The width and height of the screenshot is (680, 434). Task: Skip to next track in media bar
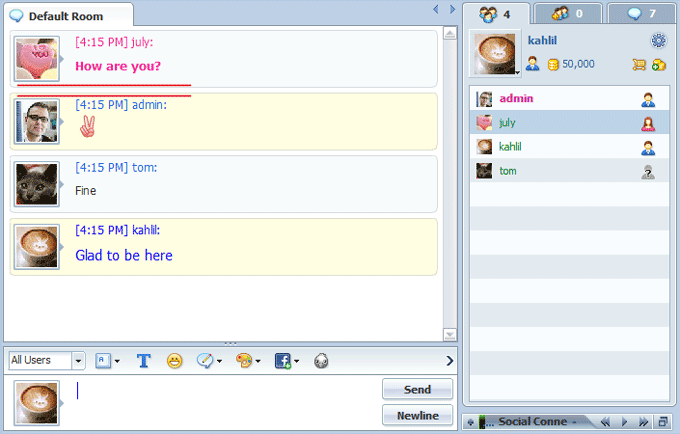[645, 422]
